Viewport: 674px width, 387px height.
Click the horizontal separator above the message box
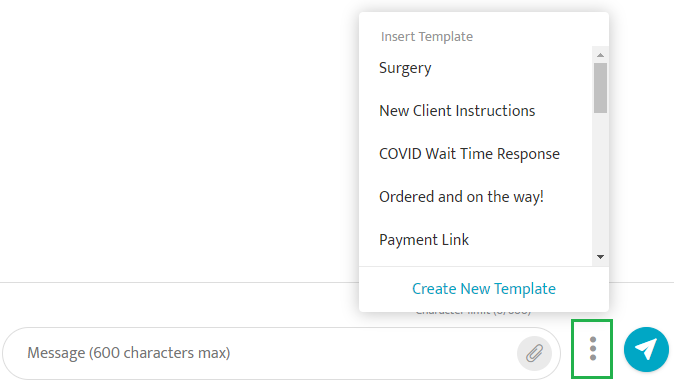pos(178,283)
